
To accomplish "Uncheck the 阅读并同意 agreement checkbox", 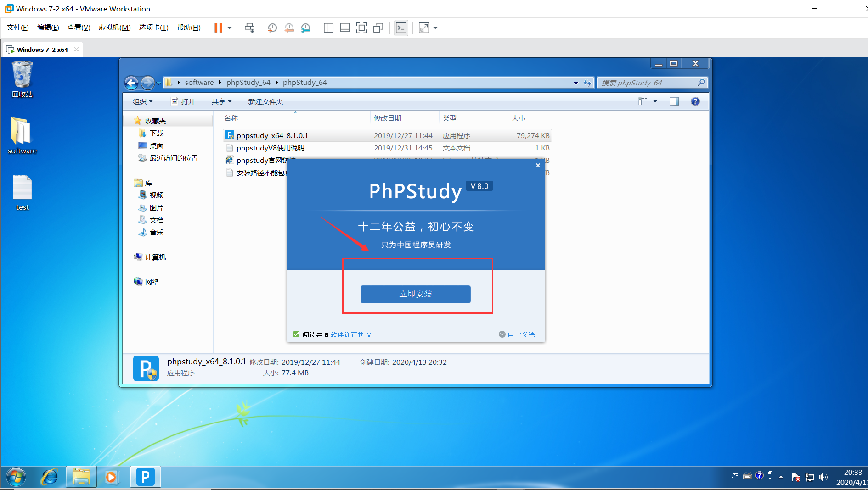I will 296,334.
